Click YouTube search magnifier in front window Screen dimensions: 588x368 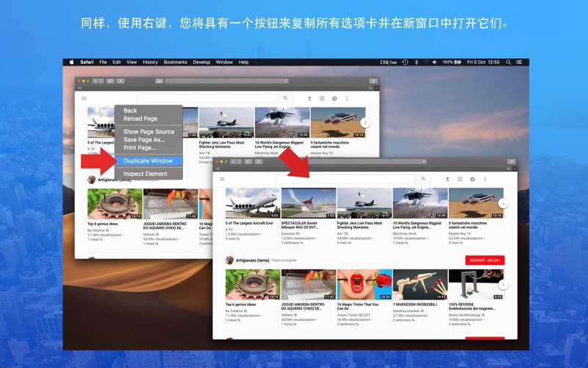tap(423, 179)
